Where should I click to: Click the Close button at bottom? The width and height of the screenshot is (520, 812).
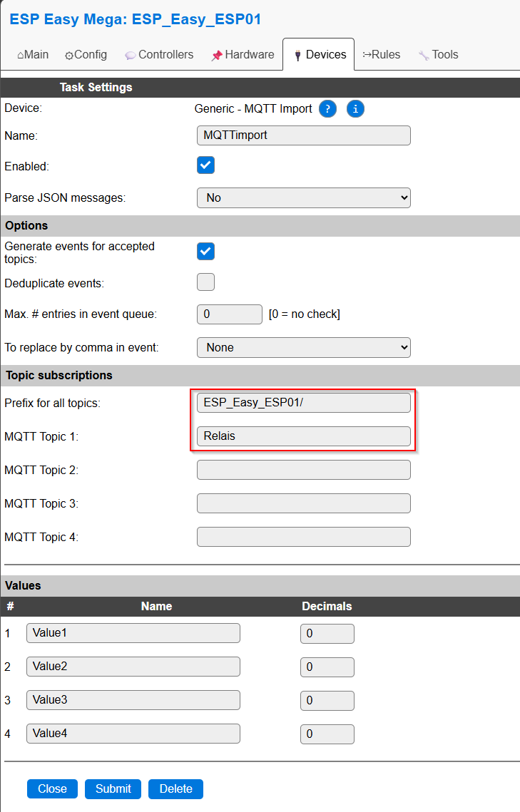click(x=52, y=788)
